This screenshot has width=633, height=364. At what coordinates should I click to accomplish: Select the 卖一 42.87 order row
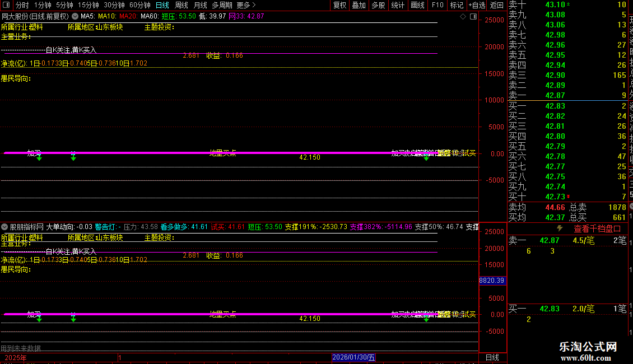coord(567,95)
